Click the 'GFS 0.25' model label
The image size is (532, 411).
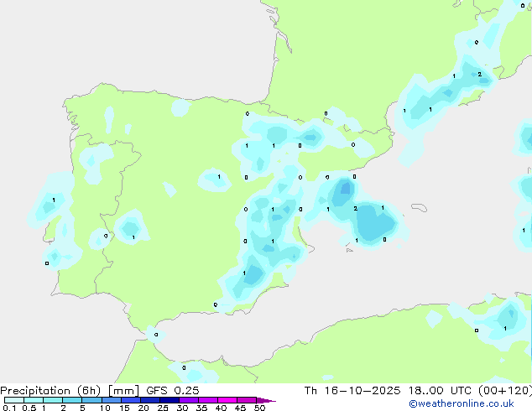click(x=173, y=391)
